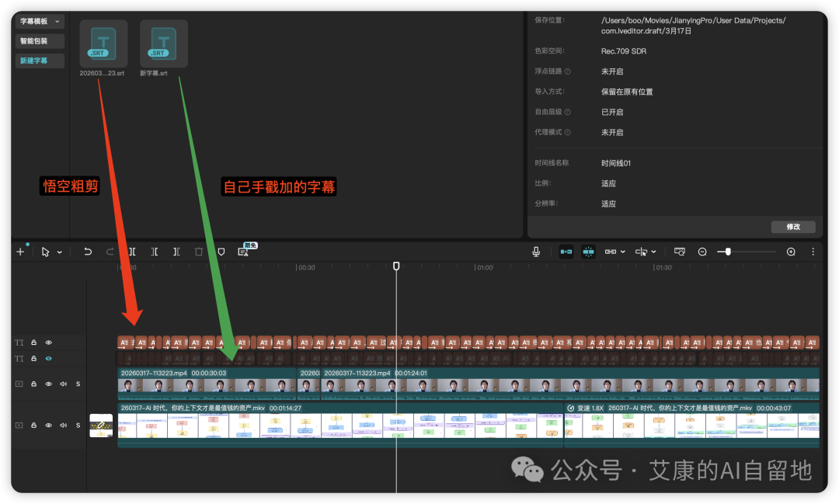Lock the second subtitle track
Screen dimensions: 839x504
[x=33, y=359]
